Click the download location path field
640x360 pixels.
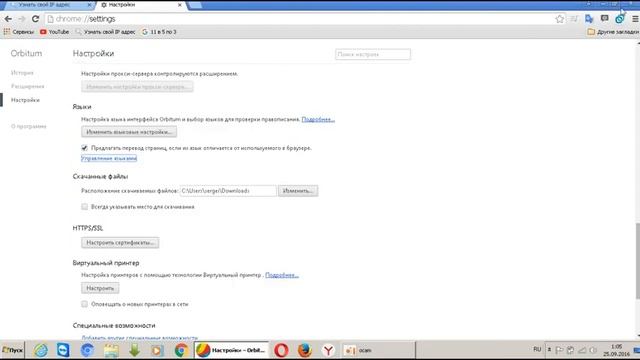click(x=228, y=191)
